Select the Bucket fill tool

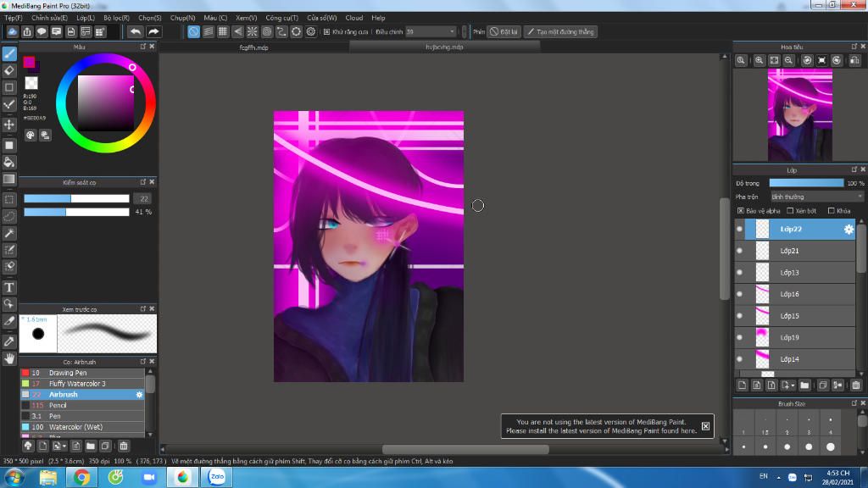pyautogui.click(x=9, y=162)
